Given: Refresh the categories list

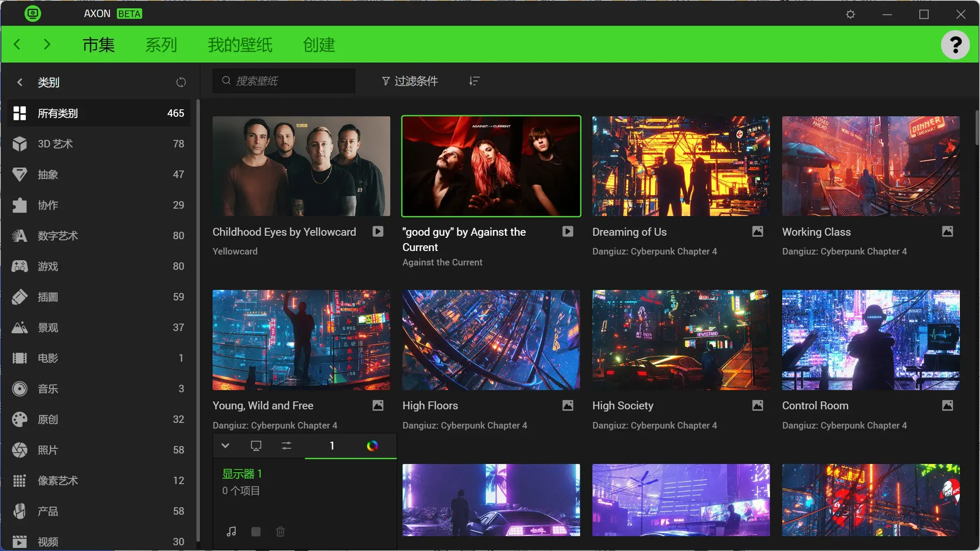Looking at the screenshot, I should (181, 82).
